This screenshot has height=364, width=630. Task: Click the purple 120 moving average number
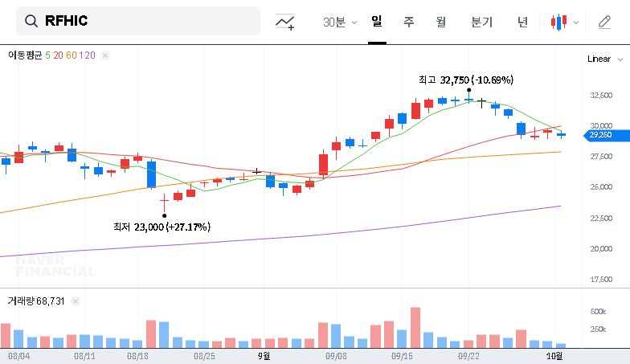pyautogui.click(x=88, y=55)
